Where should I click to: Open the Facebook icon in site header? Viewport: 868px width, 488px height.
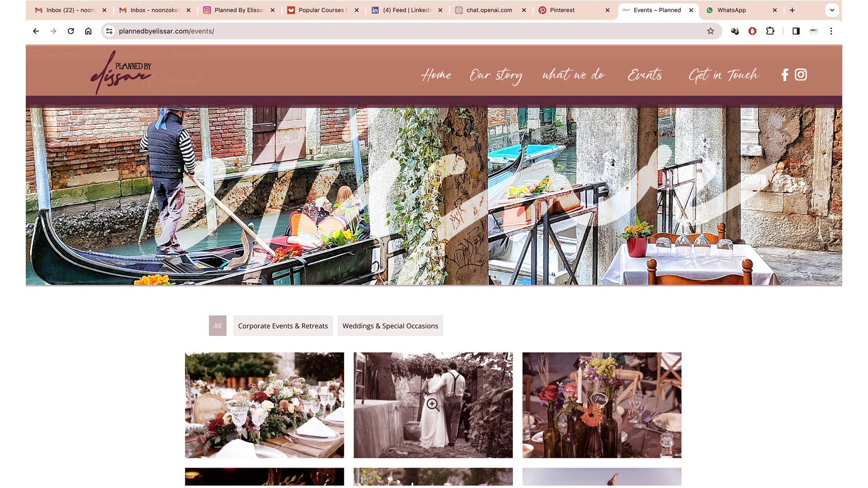[x=785, y=75]
